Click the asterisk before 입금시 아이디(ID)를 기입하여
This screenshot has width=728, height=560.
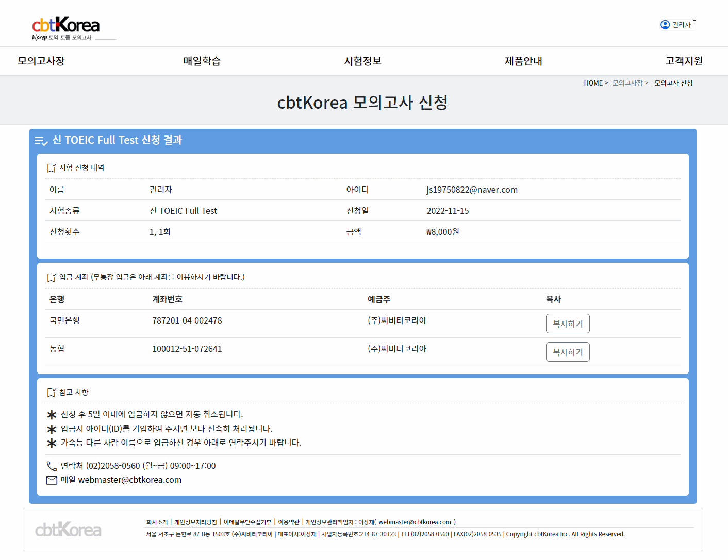[x=52, y=429]
